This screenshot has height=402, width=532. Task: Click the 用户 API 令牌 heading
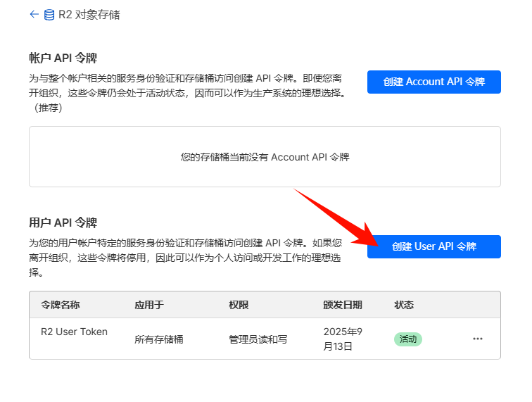point(63,222)
